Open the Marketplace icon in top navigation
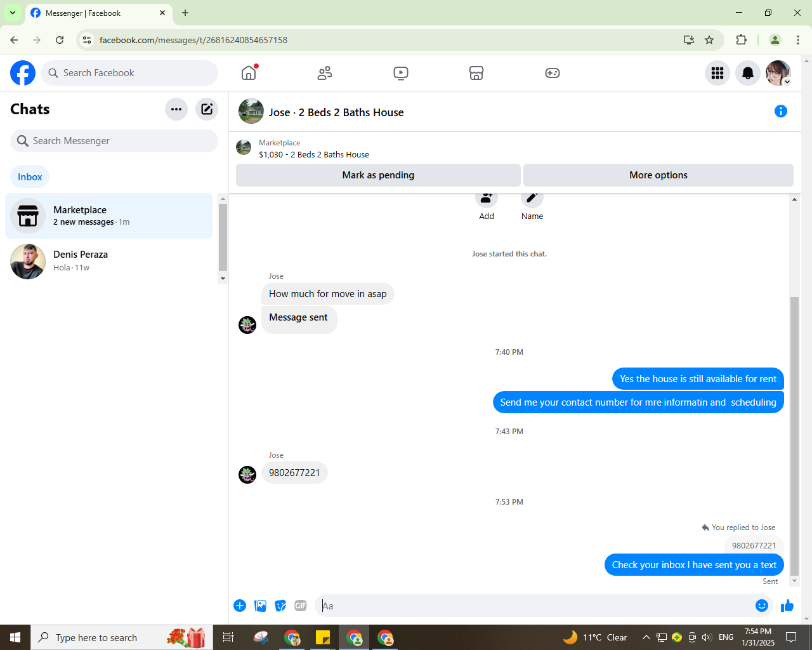Screen dimensions: 812x650 coord(476,73)
